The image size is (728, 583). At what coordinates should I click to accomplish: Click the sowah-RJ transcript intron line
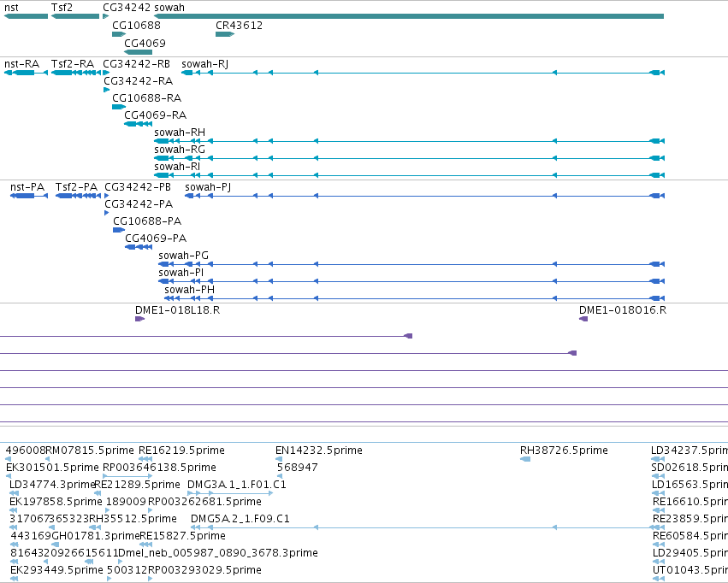[x=423, y=73]
